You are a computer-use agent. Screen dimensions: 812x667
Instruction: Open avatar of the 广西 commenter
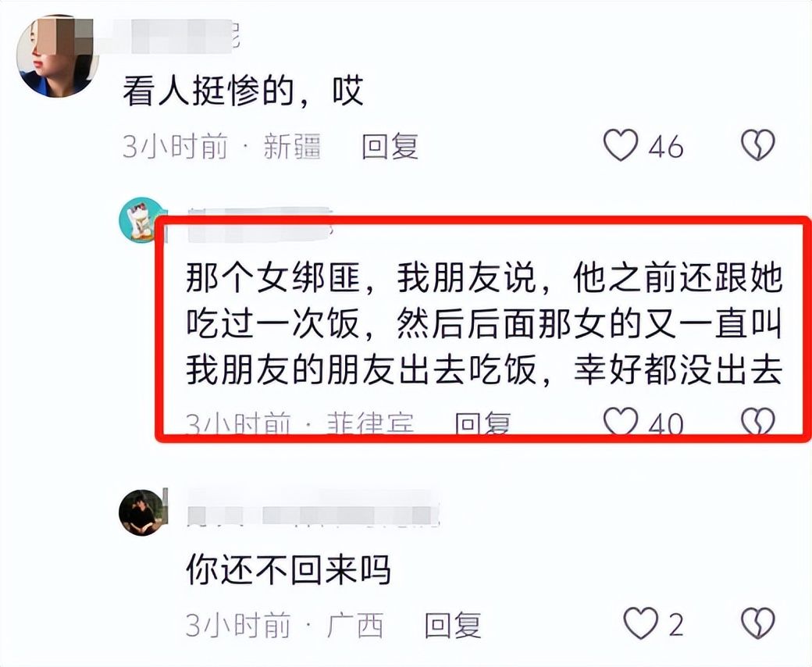[144, 512]
